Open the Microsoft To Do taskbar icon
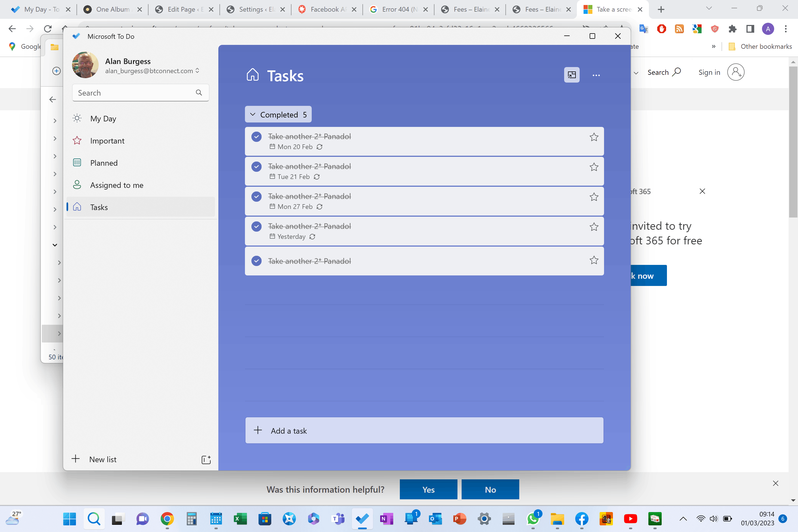 pyautogui.click(x=362, y=519)
